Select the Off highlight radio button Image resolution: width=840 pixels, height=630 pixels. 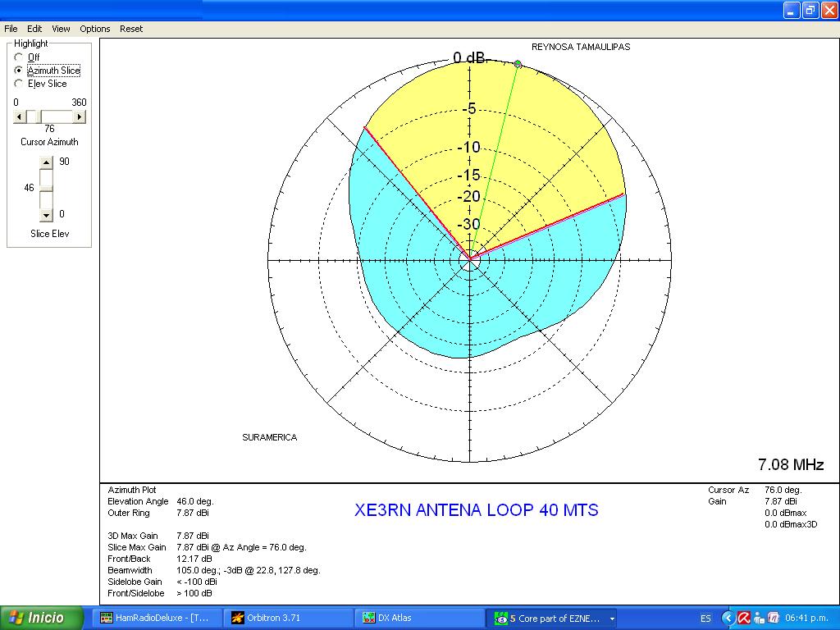point(19,57)
